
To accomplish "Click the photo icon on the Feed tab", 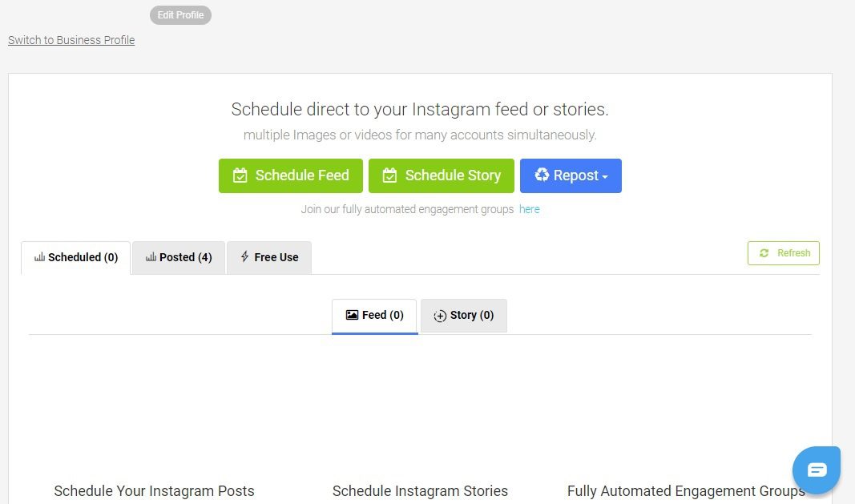I will [351, 315].
